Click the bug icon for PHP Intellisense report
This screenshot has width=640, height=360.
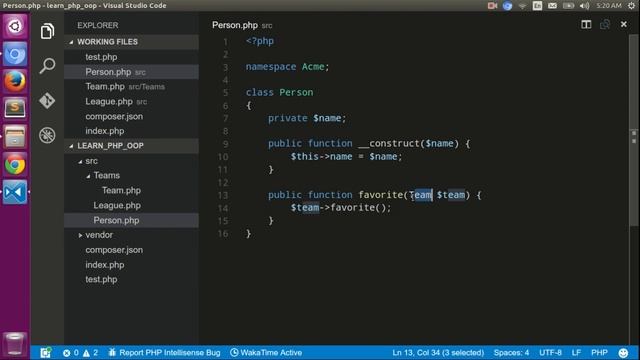tap(112, 352)
